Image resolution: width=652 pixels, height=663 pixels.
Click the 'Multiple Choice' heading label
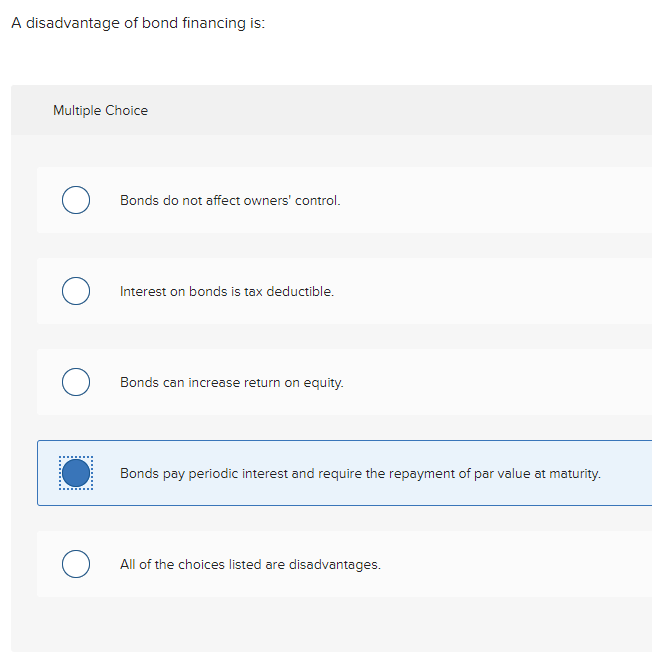pos(100,110)
